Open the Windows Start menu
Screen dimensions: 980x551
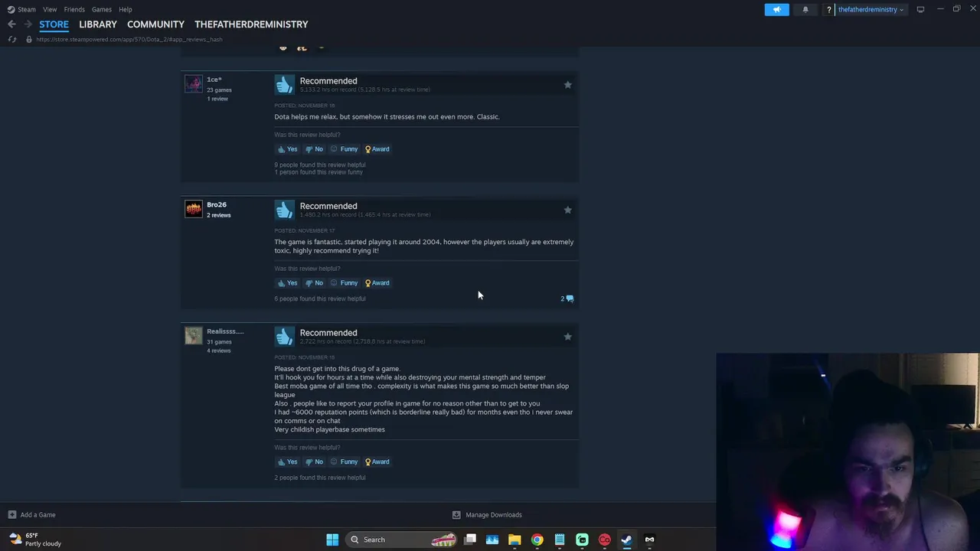click(332, 540)
